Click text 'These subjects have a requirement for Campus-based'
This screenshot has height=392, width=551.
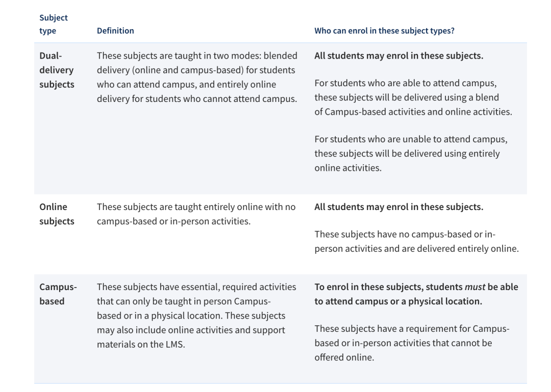pos(412,343)
